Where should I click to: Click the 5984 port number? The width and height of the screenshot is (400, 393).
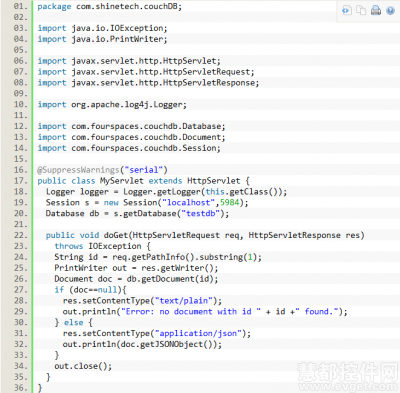pyautogui.click(x=229, y=203)
